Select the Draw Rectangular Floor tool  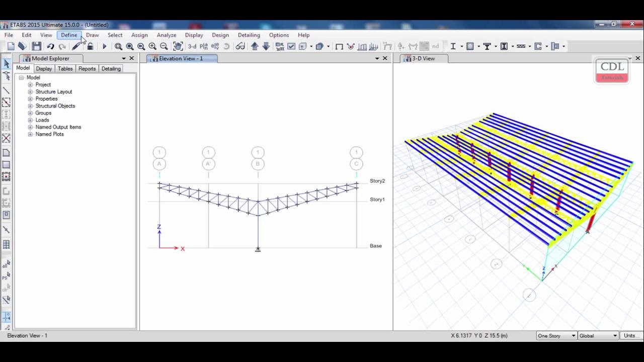pyautogui.click(x=7, y=164)
